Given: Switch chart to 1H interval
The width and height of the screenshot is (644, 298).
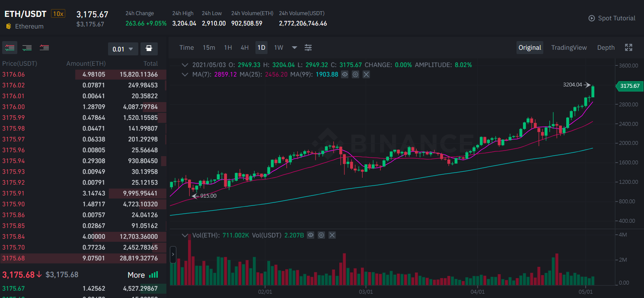Looking at the screenshot, I should coord(228,48).
